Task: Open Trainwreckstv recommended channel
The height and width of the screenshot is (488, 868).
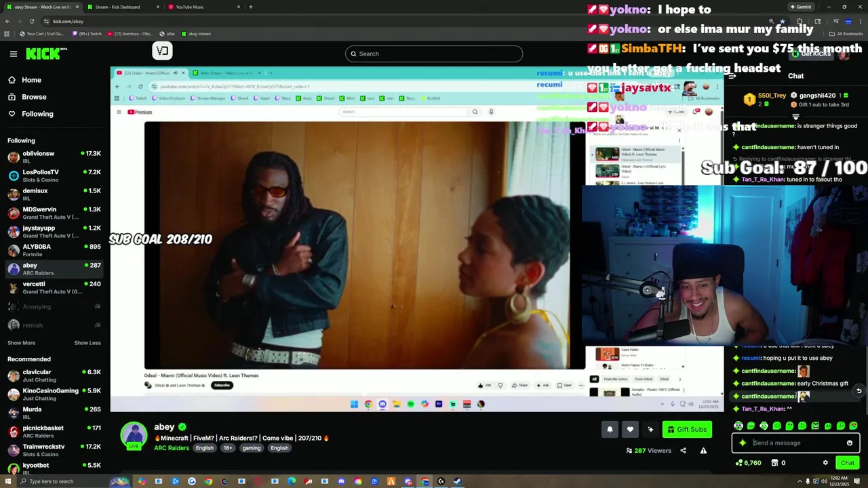Action: point(54,450)
